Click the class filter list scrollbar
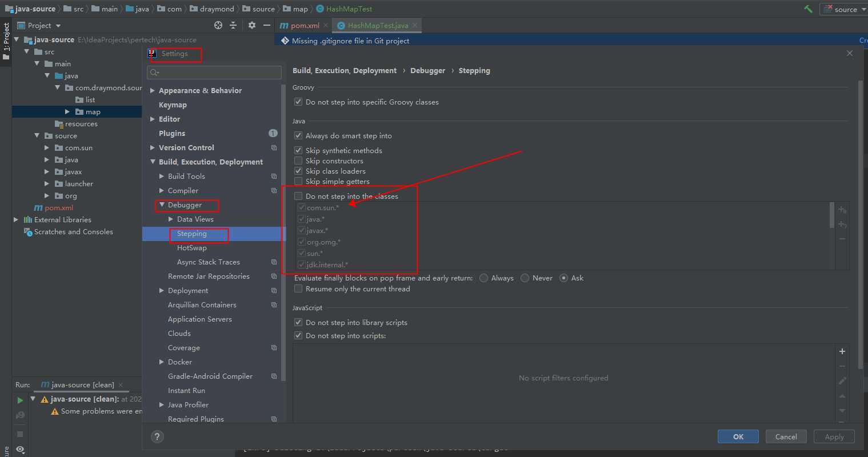 pyautogui.click(x=832, y=215)
